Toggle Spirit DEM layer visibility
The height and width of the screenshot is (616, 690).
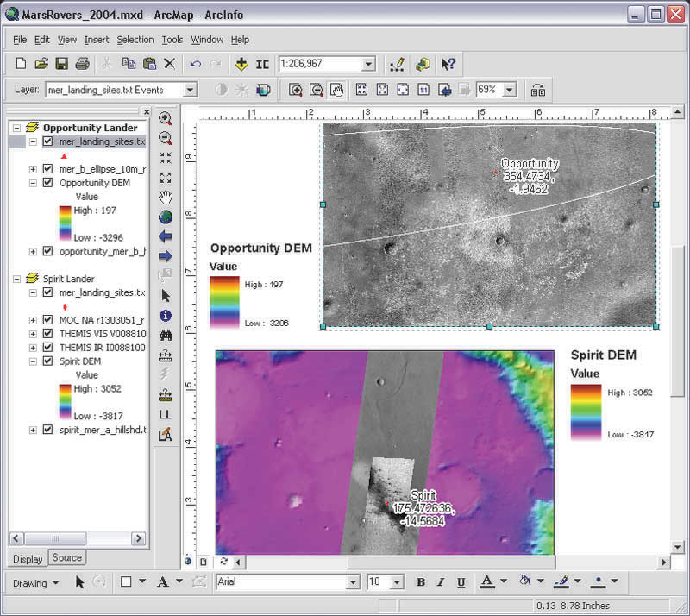[48, 361]
